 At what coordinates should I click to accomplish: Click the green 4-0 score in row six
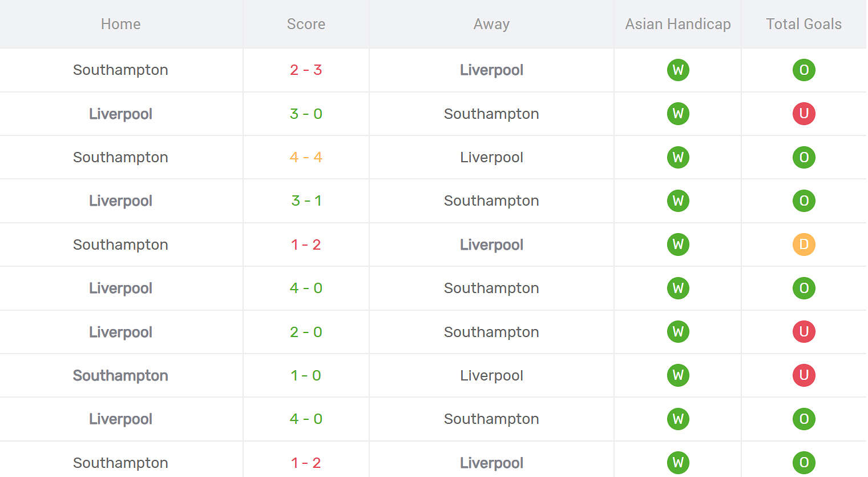pyautogui.click(x=306, y=288)
